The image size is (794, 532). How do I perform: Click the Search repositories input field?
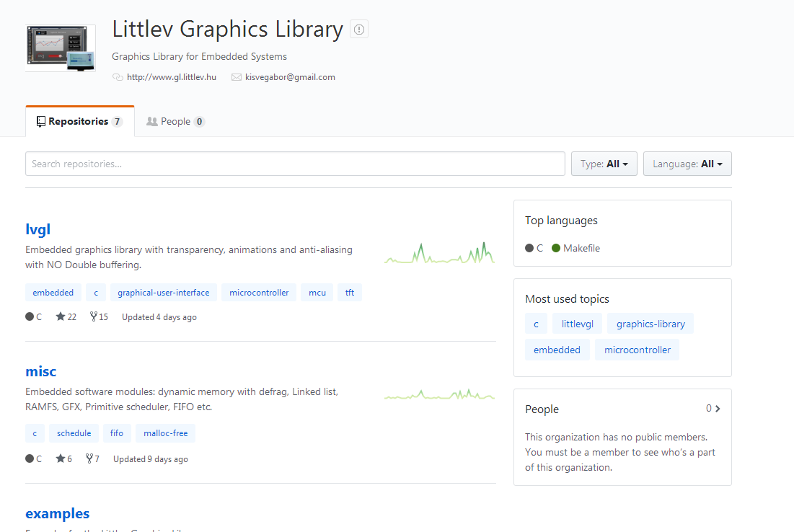295,164
